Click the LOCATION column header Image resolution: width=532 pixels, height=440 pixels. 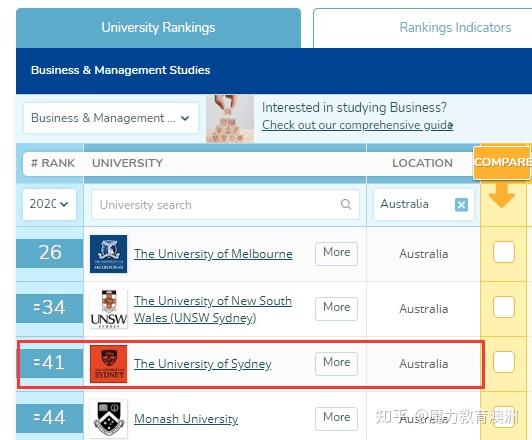(422, 163)
